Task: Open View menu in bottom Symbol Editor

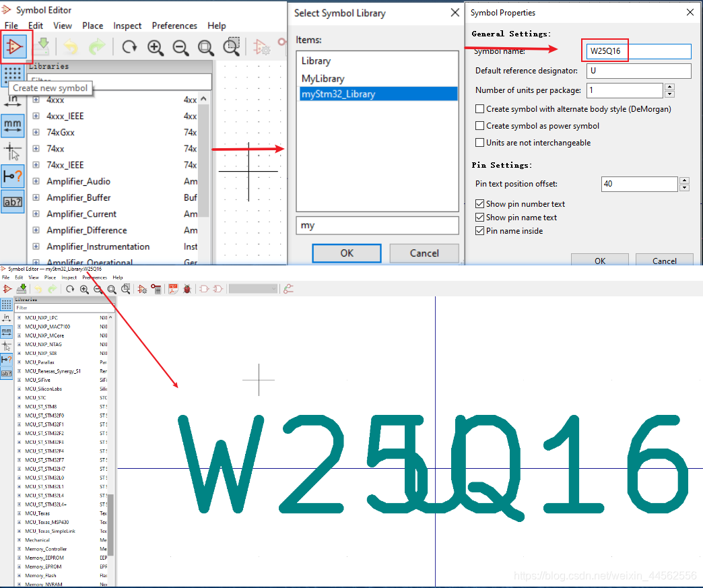Action: 34,277
